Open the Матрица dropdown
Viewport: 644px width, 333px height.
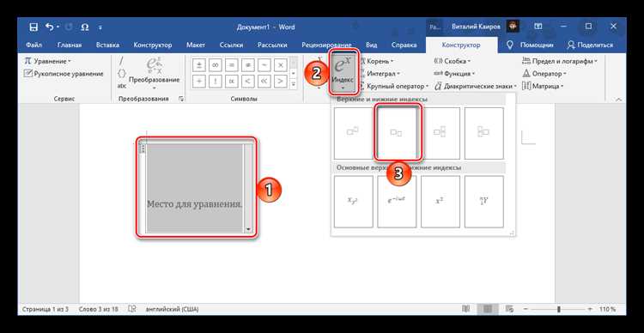(x=543, y=86)
